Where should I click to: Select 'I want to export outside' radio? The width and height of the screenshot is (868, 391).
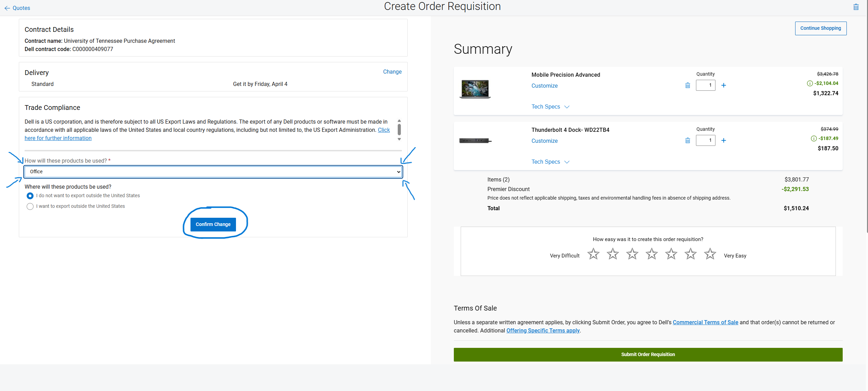click(30, 206)
